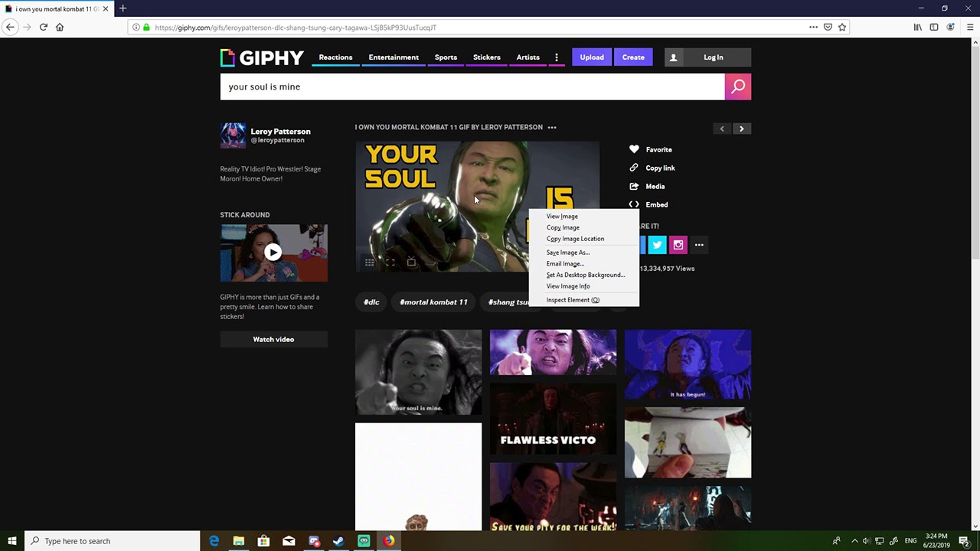Open GIF title options dots
Image resolution: width=980 pixels, height=551 pixels.
point(552,128)
